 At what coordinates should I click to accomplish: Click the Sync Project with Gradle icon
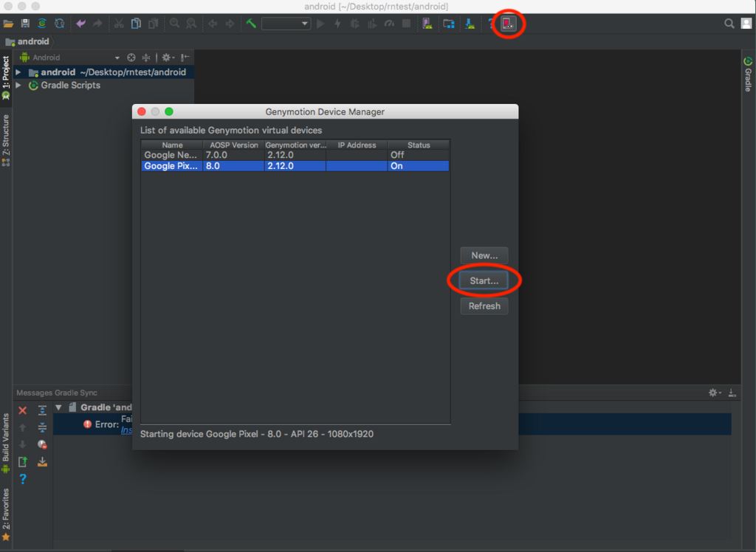click(x=42, y=24)
